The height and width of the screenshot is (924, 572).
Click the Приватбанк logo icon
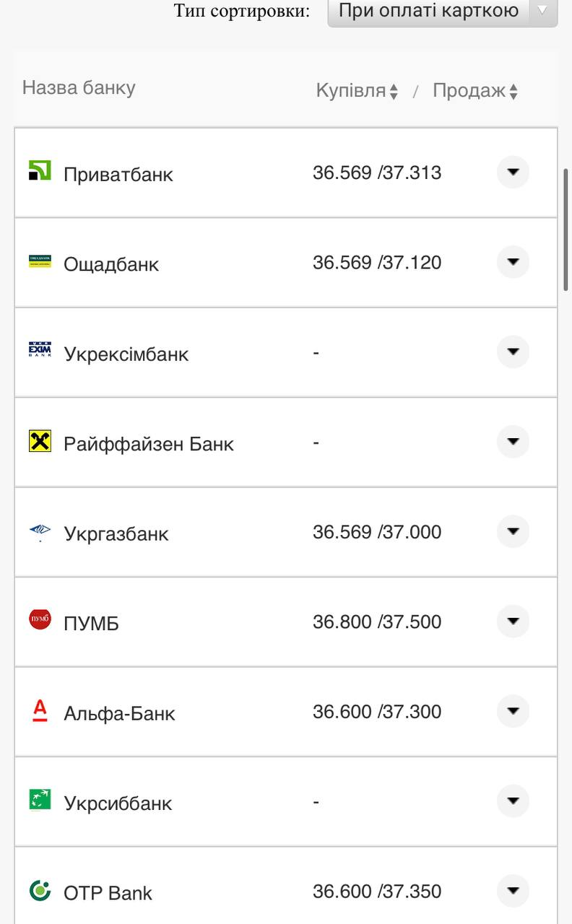pos(40,171)
